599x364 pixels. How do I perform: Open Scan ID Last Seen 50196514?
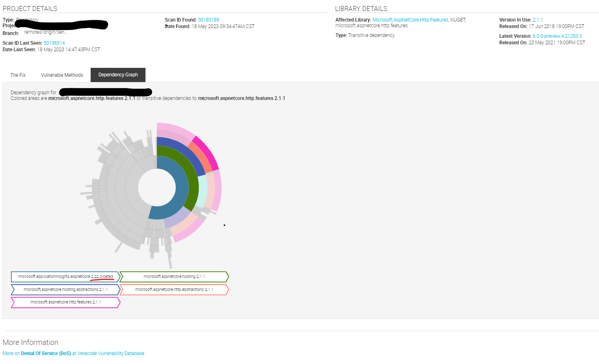click(54, 43)
